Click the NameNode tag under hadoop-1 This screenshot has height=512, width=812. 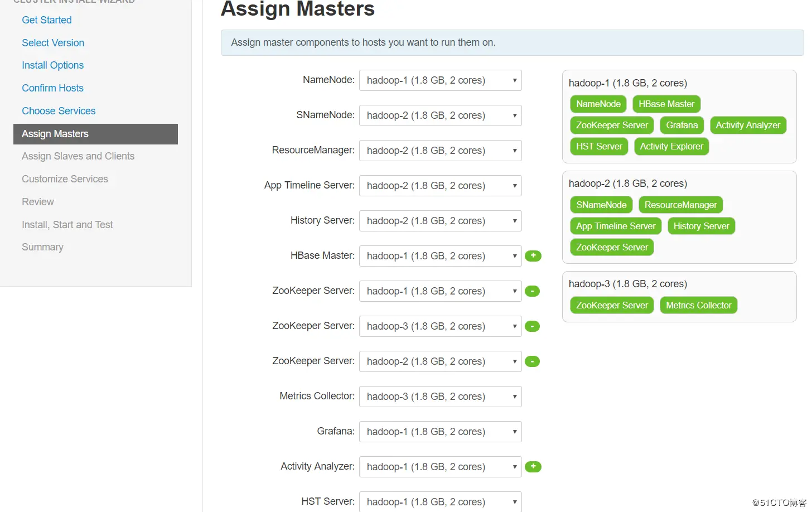(598, 104)
